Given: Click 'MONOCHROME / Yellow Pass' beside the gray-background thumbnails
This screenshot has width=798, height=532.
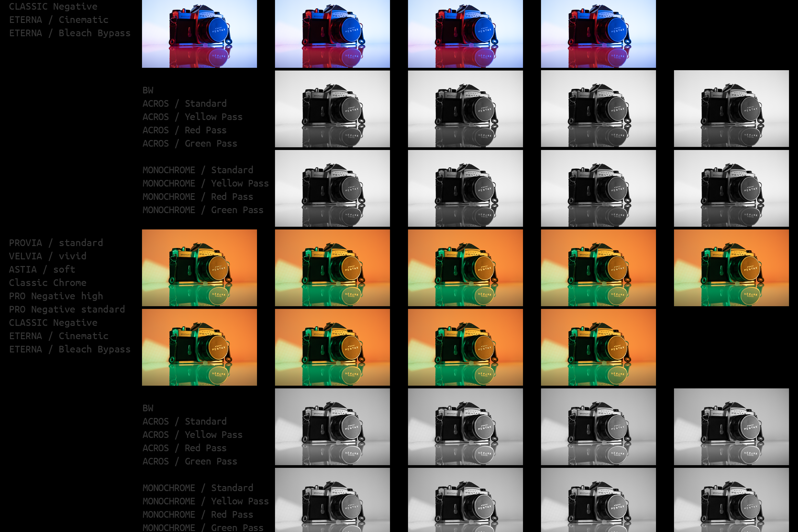Looking at the screenshot, I should point(205,501).
